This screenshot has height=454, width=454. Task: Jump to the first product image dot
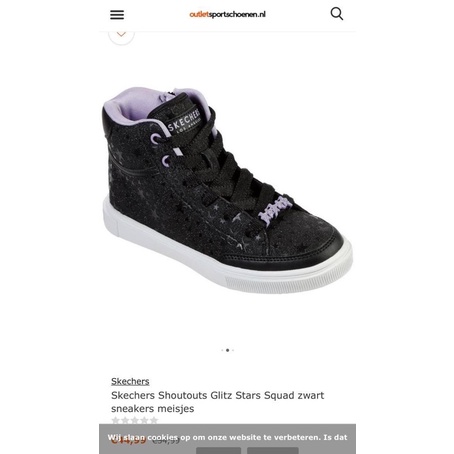222,350
